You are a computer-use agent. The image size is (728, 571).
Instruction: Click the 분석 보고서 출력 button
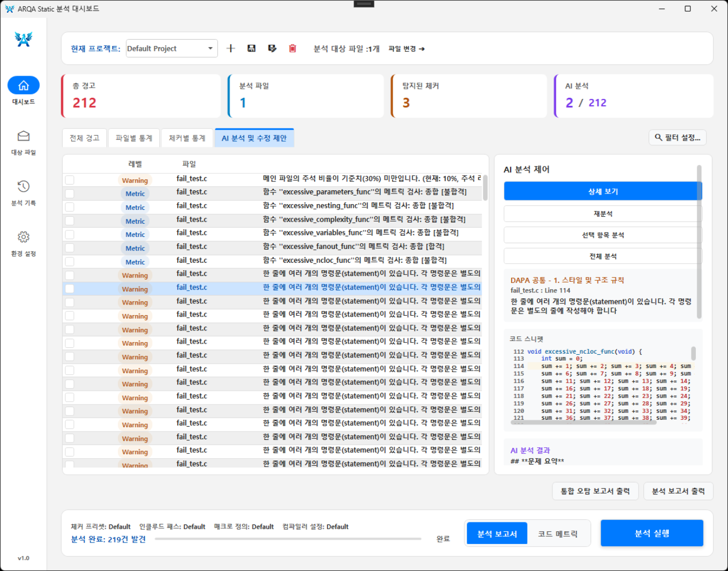[678, 491]
